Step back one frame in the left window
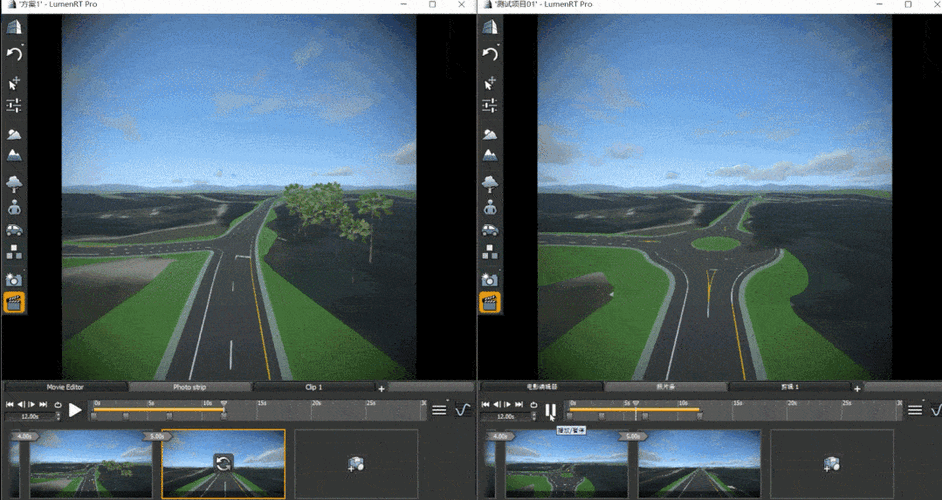The height and width of the screenshot is (500, 942). coord(20,404)
